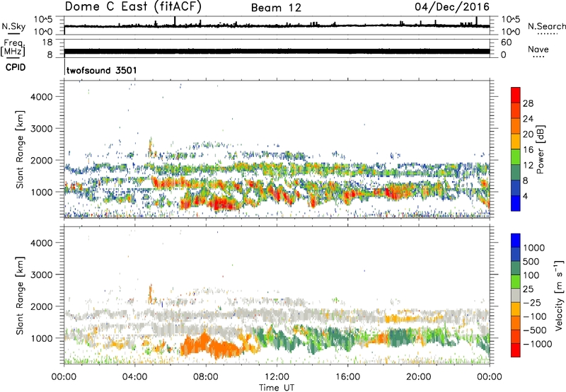Click the '18' frequency axis value

(x=47, y=42)
